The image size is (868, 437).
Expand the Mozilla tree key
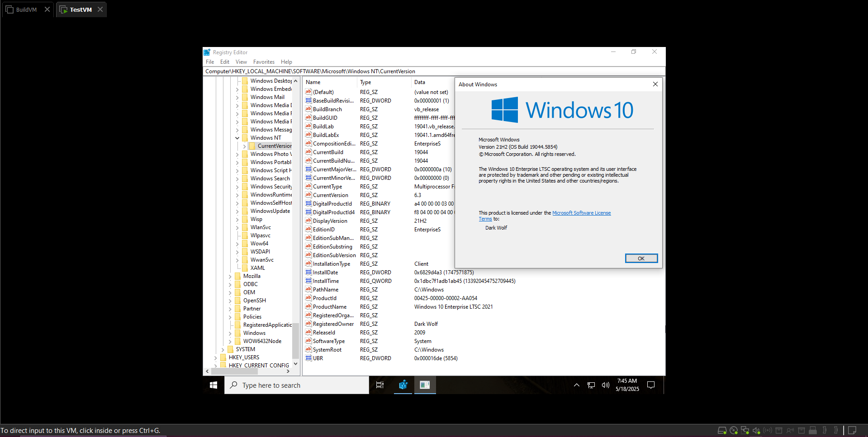click(x=230, y=276)
